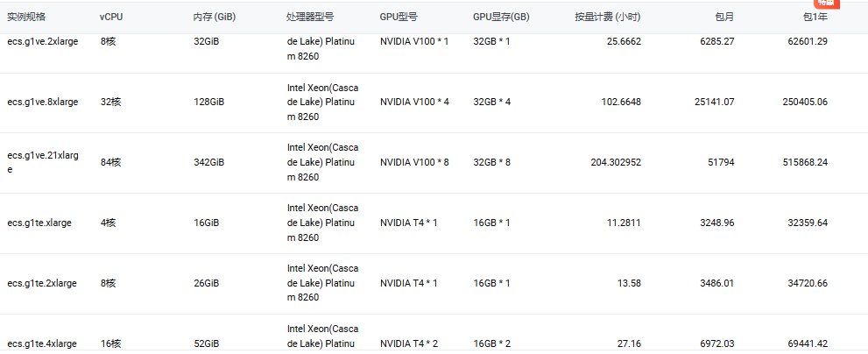Select instance ecs.g1ve.2xlarge
The height and width of the screenshot is (354, 868).
click(43, 41)
